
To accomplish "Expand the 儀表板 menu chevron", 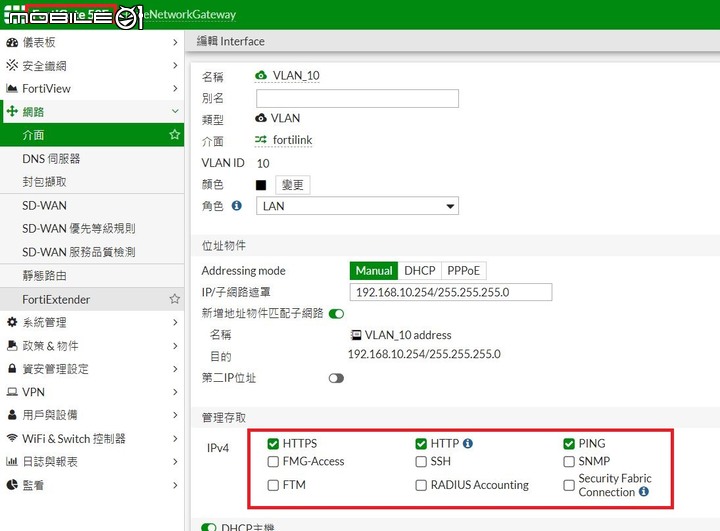I will click(x=175, y=42).
